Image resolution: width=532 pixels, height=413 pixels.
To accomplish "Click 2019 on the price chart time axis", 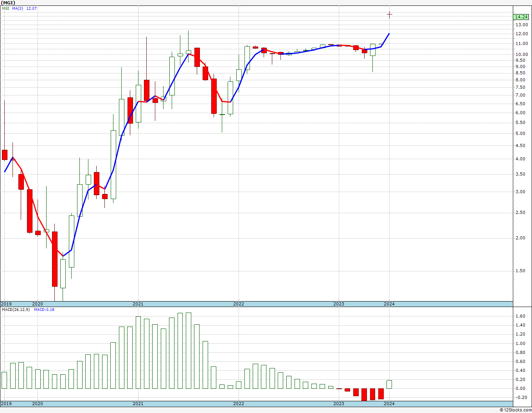I will click(x=6, y=304).
